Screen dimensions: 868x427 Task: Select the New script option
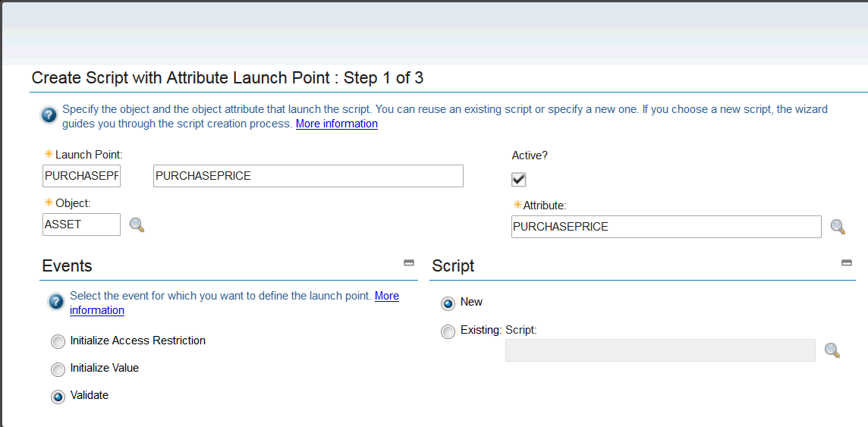click(x=448, y=303)
